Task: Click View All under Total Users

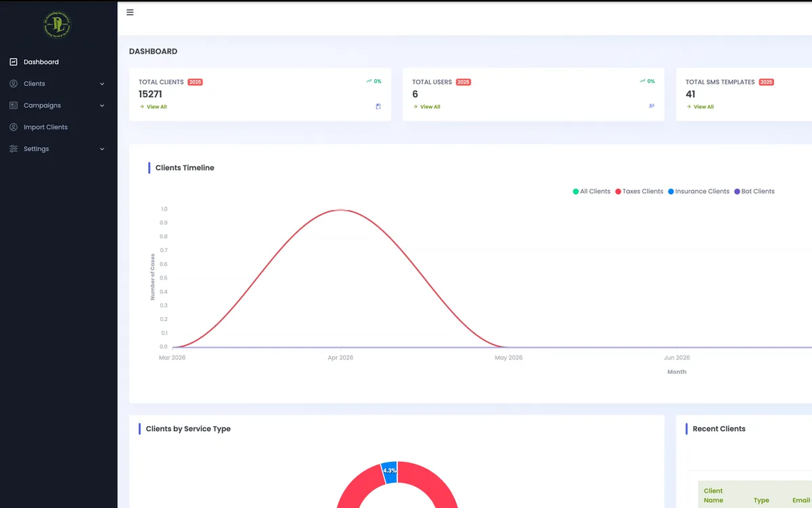Action: click(426, 107)
